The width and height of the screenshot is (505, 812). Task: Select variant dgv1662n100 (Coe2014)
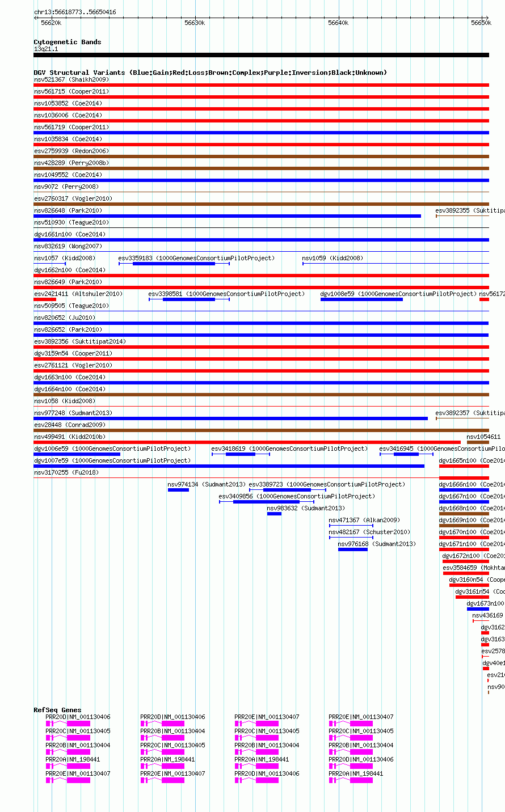[70, 270]
